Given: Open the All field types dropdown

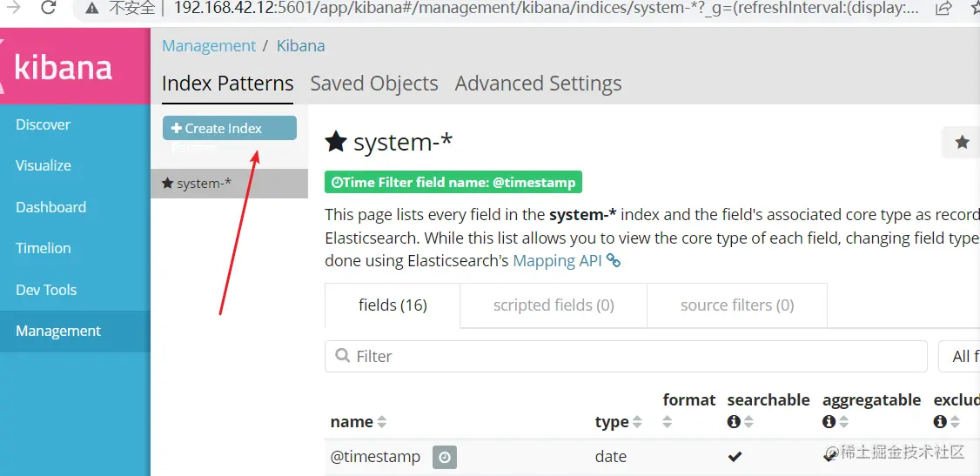Looking at the screenshot, I should coord(959,356).
